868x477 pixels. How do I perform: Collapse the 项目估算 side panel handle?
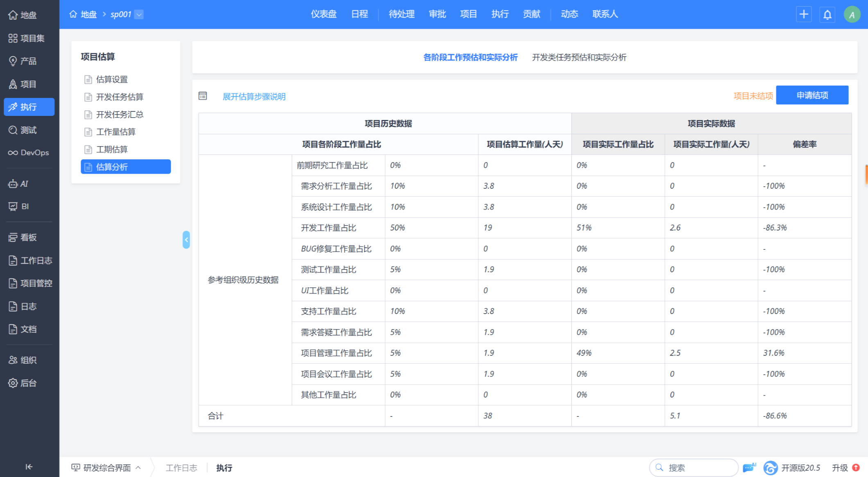click(186, 240)
